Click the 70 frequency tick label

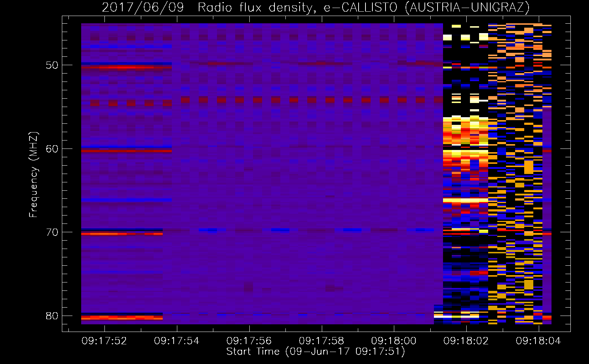tap(52, 232)
